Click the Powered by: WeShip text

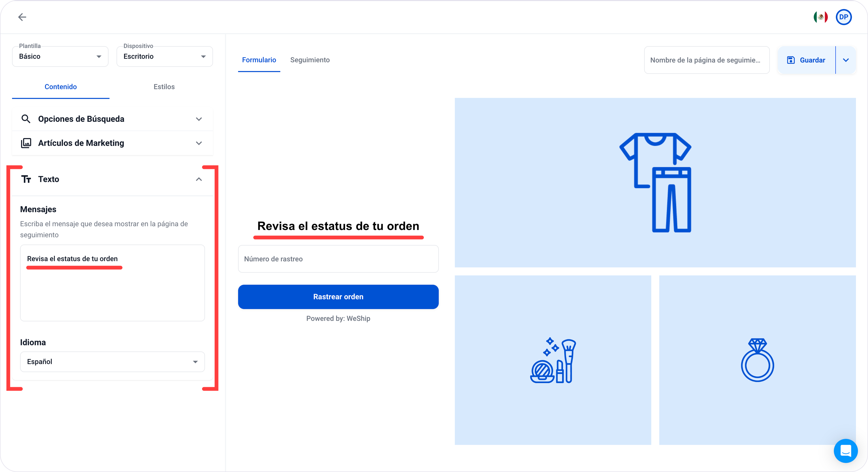coord(338,318)
